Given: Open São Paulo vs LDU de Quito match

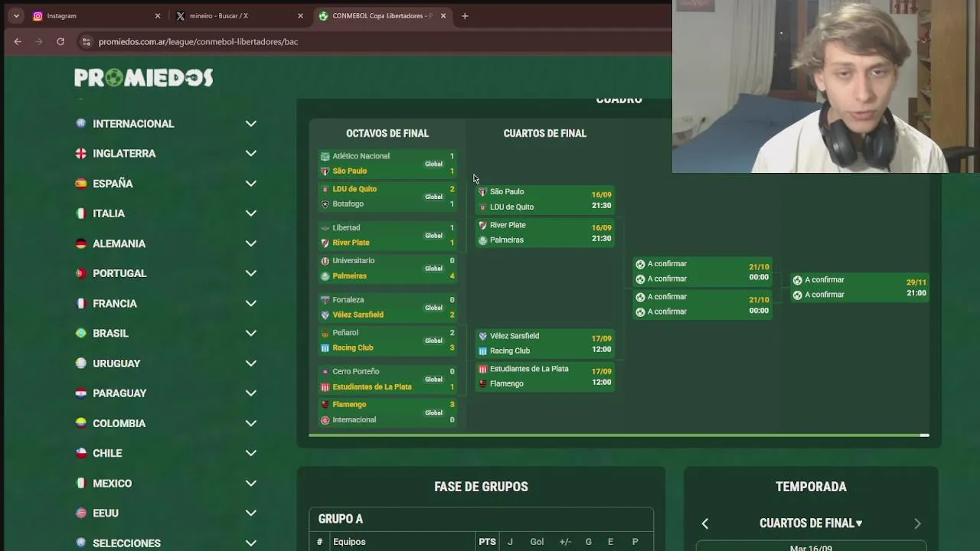Looking at the screenshot, I should pos(545,199).
